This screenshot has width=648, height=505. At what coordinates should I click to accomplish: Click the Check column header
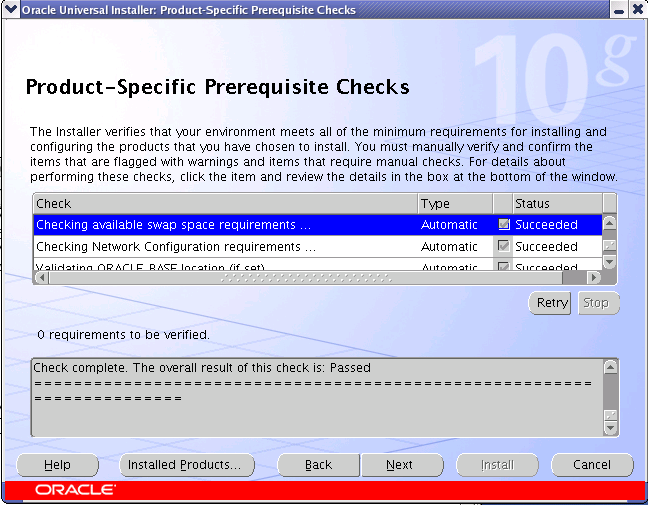[226, 203]
